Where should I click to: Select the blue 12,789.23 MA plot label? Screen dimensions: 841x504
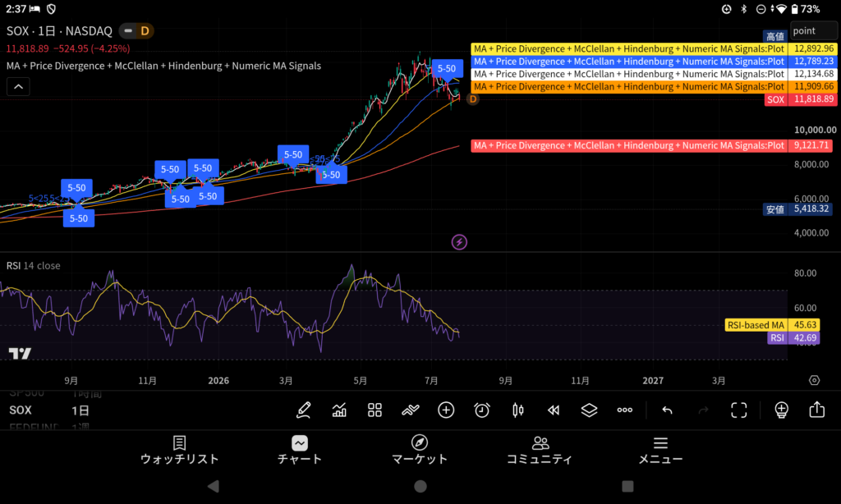(654, 61)
